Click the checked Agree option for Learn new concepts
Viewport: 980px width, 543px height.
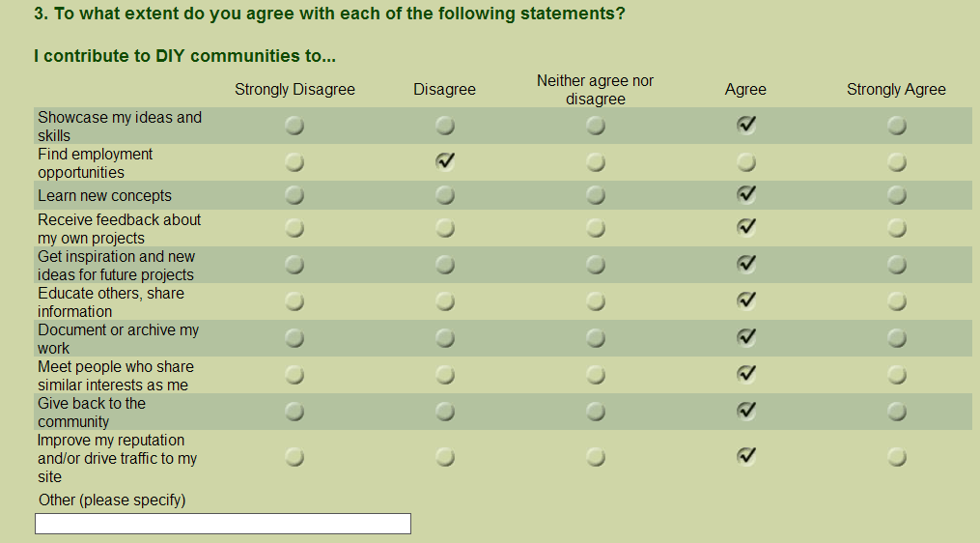point(745,194)
